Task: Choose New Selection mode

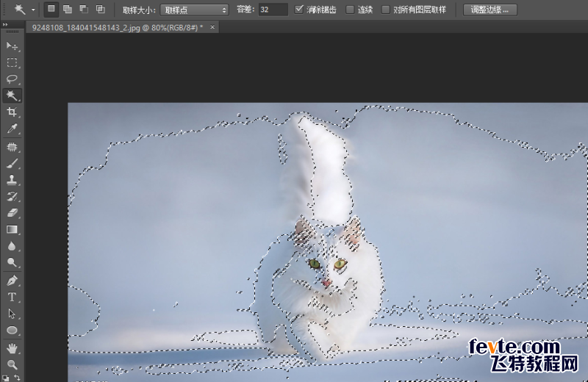Action: coord(51,10)
